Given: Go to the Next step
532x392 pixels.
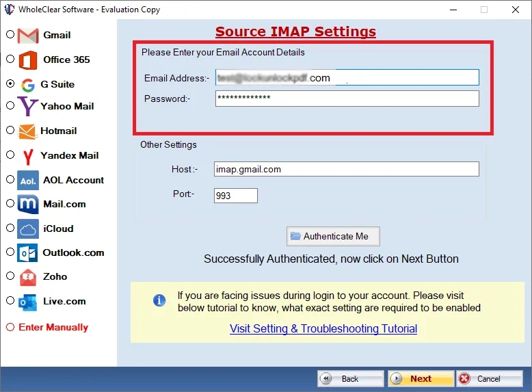Looking at the screenshot, I should 421,378.
